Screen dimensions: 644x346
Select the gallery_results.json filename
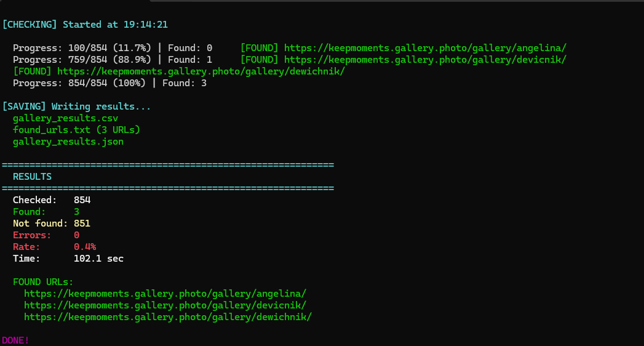pos(68,142)
